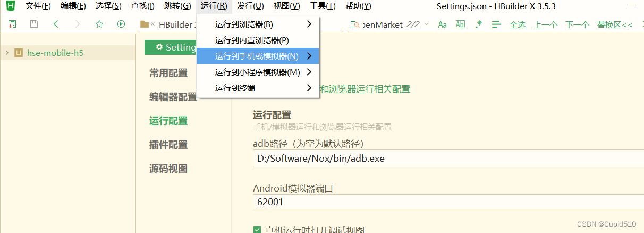Click breadcrumb double-chevron before HBuilder
This screenshot has width=644, height=233.
[153, 24]
